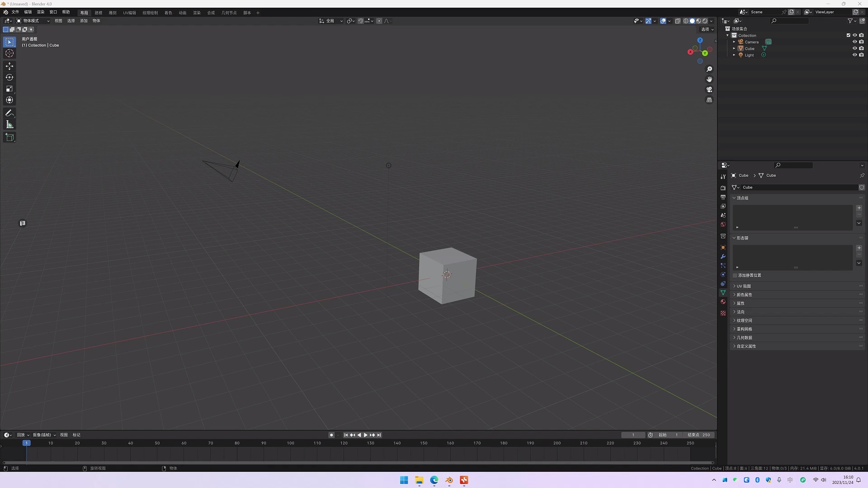
Task: Select the Annotate tool
Action: 9,113
